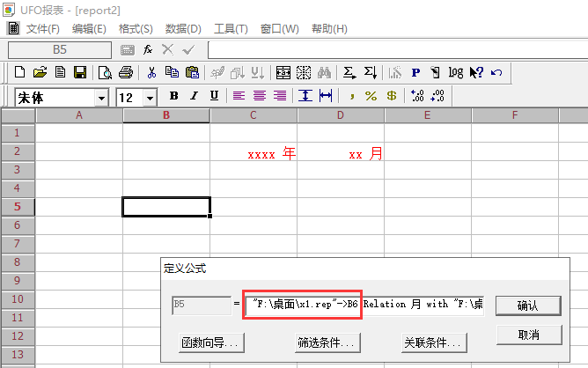Screen dimensions: 588x368
Task: Click the context help arrow icon
Action: coord(476,72)
